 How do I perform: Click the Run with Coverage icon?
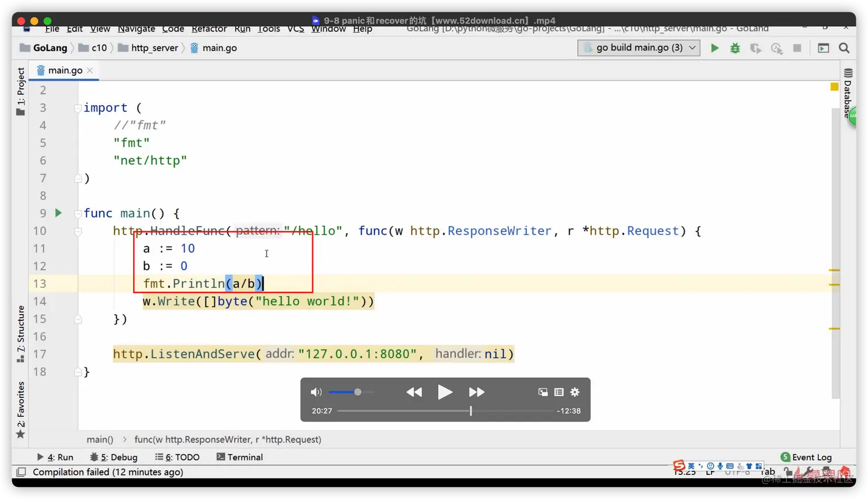pyautogui.click(x=755, y=48)
